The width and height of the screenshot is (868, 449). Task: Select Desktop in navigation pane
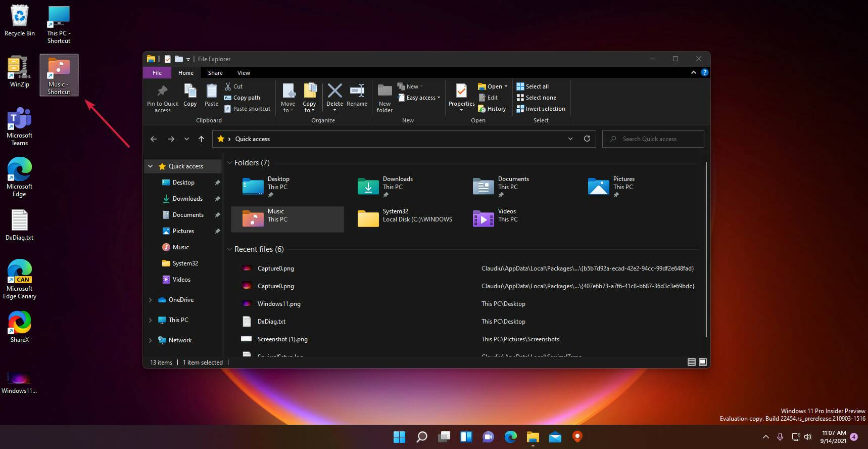pos(183,183)
